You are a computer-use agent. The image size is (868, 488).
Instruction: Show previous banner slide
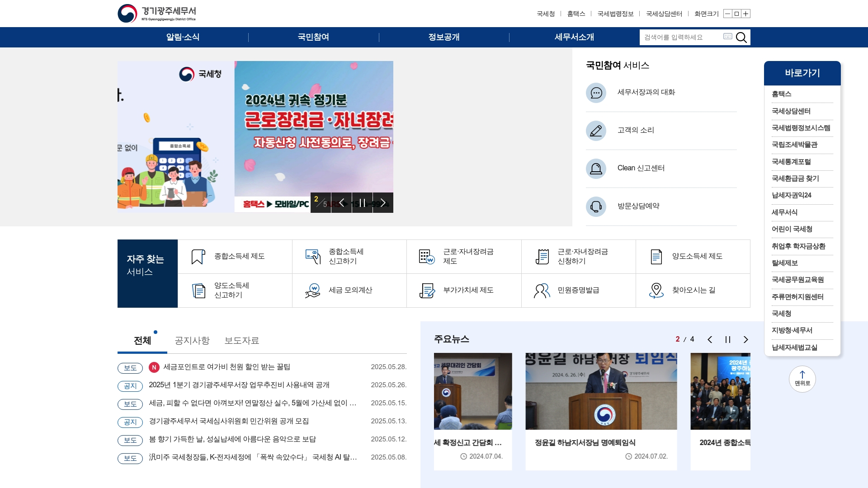pos(342,202)
